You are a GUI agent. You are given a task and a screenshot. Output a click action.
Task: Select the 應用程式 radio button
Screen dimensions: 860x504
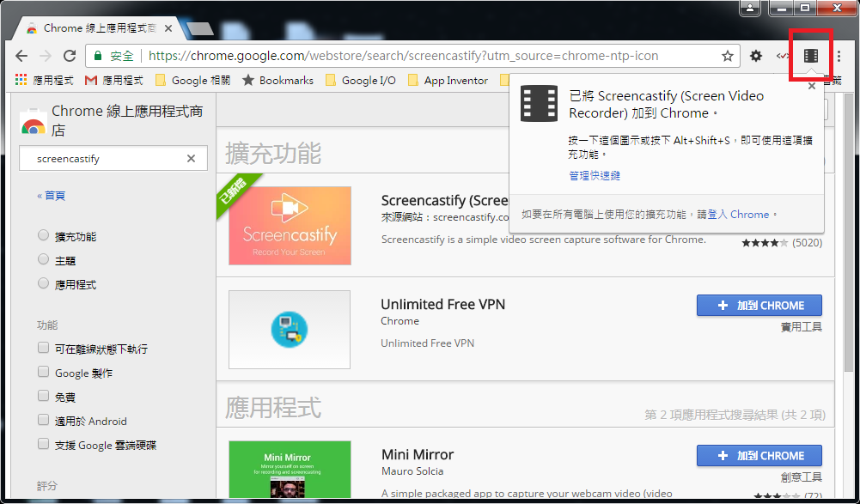(x=43, y=283)
